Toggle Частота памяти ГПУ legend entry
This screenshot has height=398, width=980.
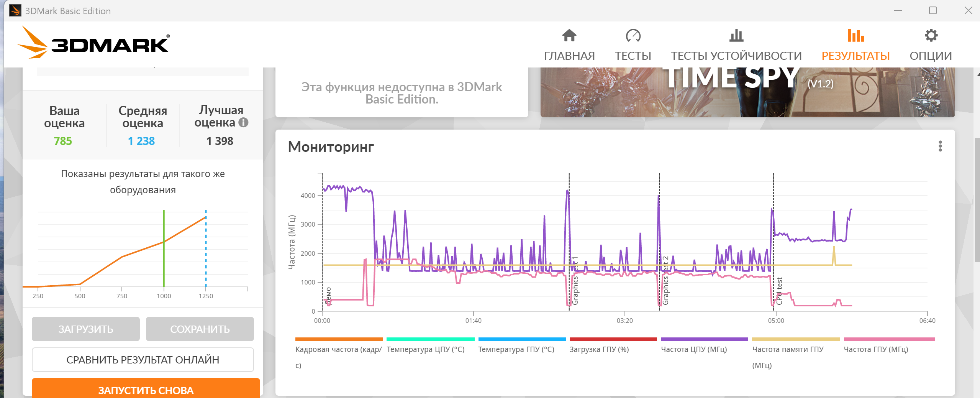coord(796,353)
